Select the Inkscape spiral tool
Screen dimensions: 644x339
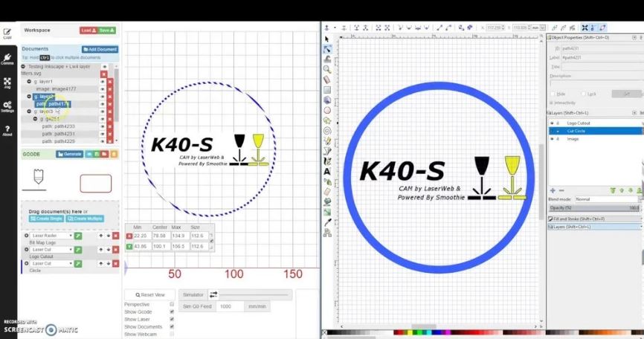pos(327,130)
